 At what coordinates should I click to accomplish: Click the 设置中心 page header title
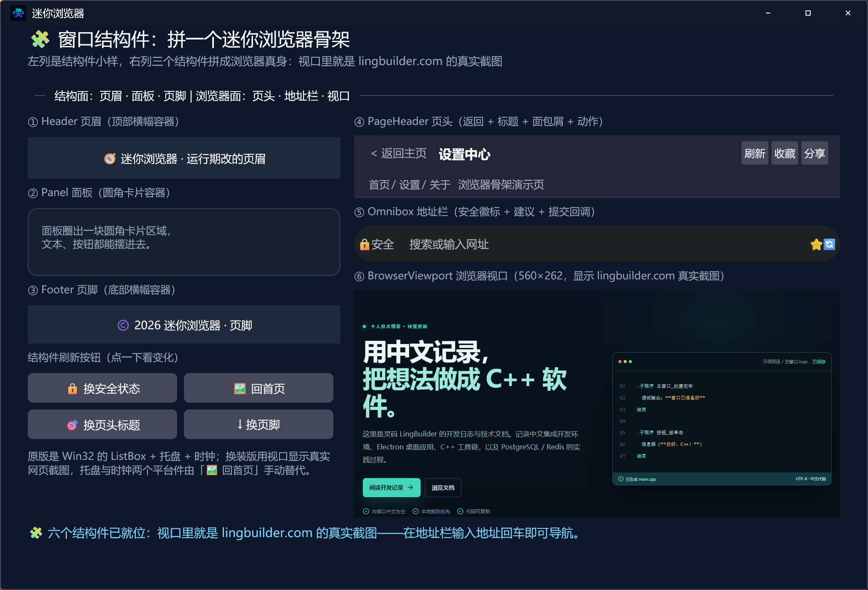464,154
